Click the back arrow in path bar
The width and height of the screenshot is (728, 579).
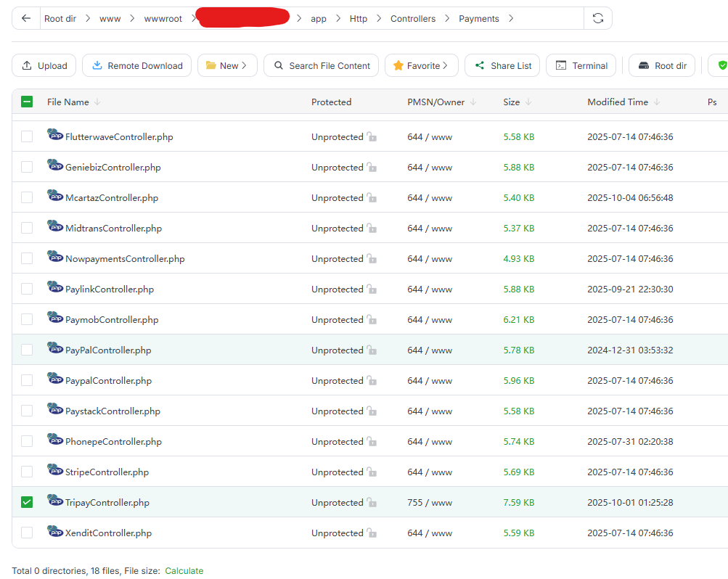[x=26, y=19]
